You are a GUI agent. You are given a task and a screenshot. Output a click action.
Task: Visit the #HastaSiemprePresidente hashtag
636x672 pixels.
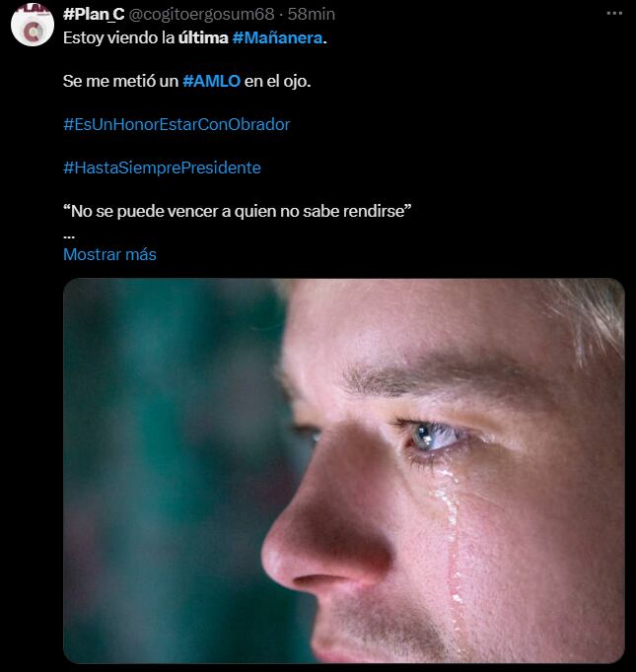[162, 168]
